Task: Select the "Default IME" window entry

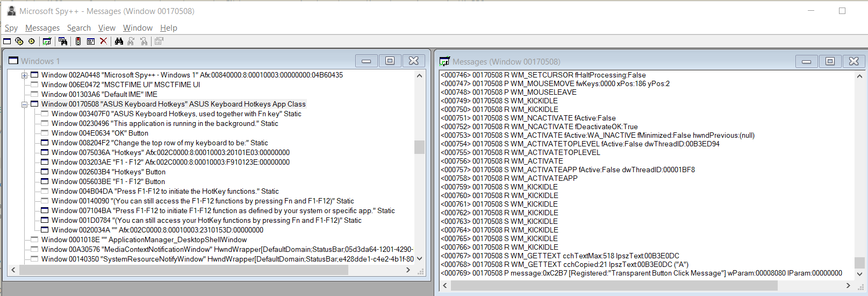Action: coord(99,95)
